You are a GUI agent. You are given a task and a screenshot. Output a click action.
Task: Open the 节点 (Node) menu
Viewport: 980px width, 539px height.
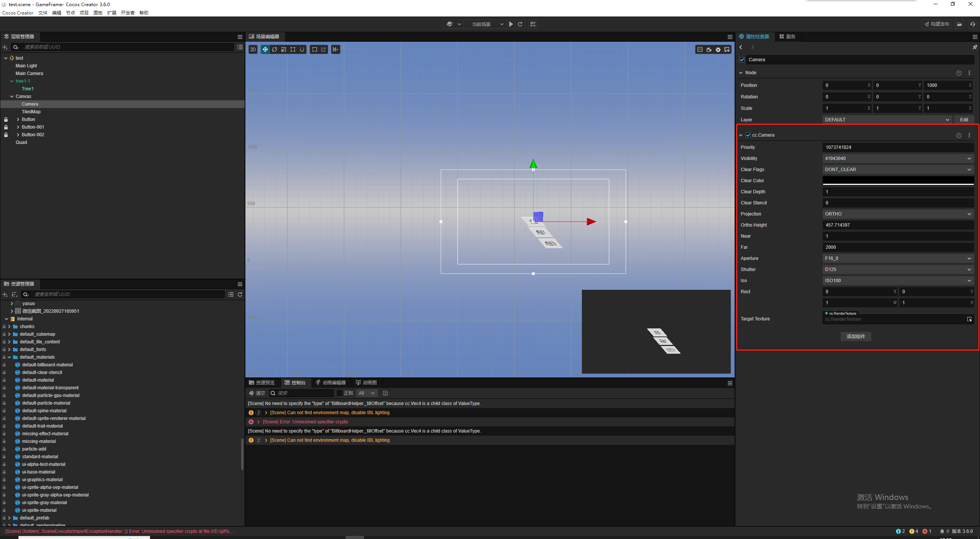(x=70, y=13)
